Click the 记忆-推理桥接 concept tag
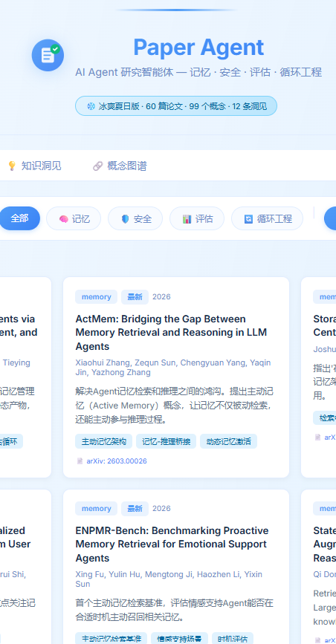 click(x=167, y=441)
